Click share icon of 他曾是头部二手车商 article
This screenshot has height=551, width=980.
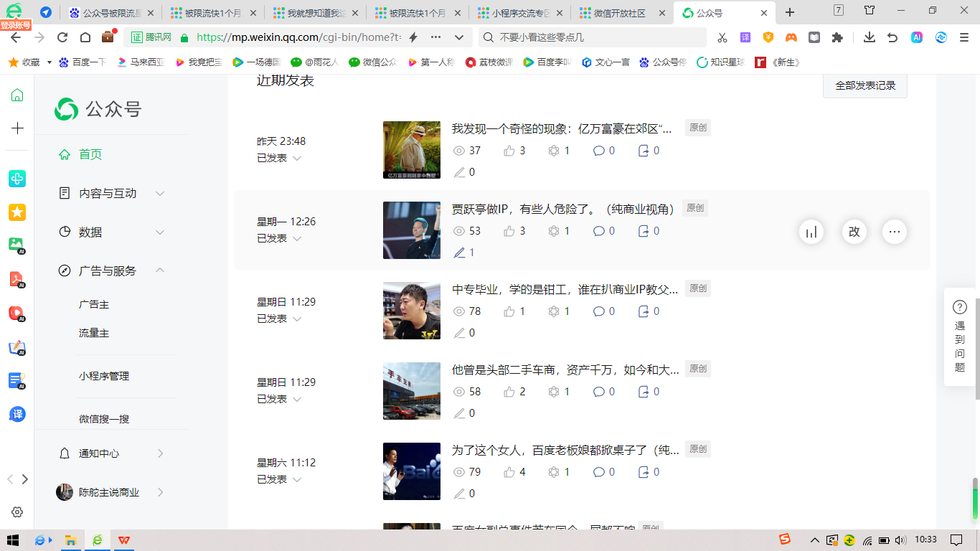point(644,392)
